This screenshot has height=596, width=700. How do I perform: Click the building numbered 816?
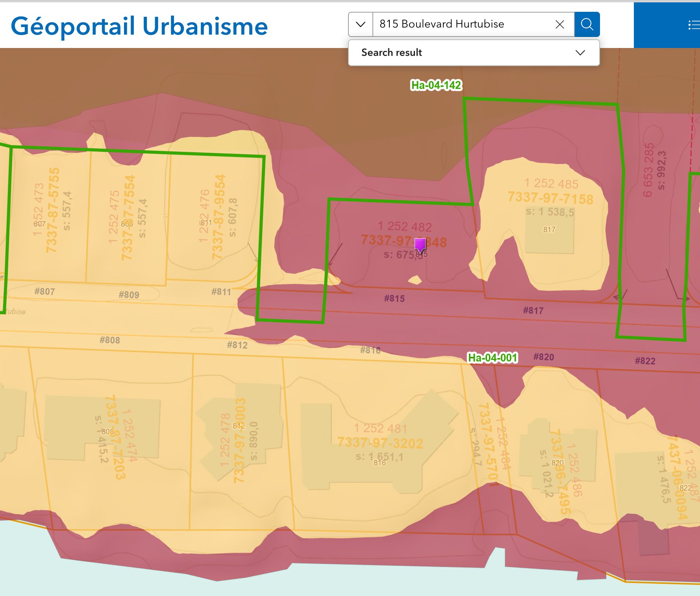click(380, 463)
